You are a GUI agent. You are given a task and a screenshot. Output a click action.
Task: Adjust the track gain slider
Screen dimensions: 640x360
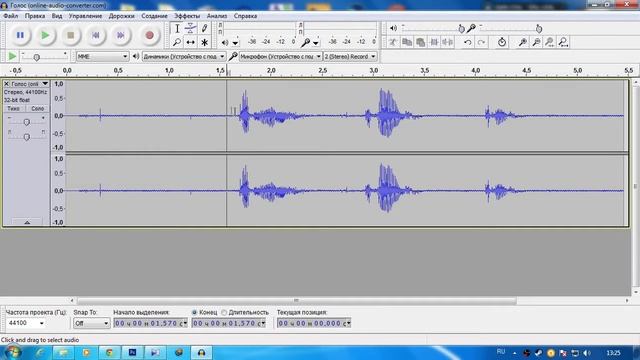point(27,122)
